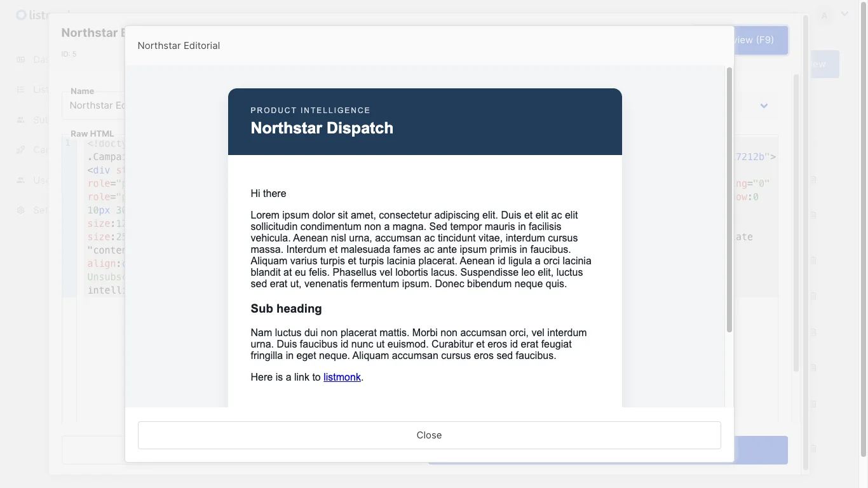The height and width of the screenshot is (488, 868).
Task: Click the user avatar A icon
Action: [x=825, y=15]
